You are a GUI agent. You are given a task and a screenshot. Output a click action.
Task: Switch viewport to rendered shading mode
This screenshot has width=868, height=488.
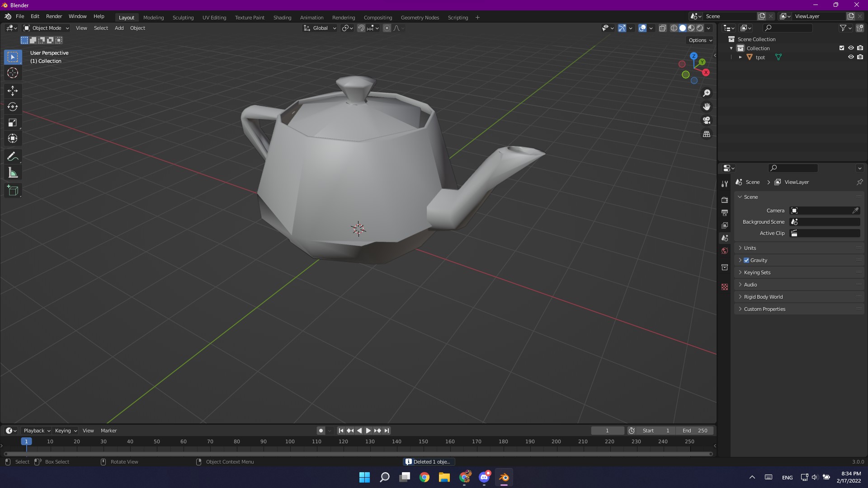700,28
